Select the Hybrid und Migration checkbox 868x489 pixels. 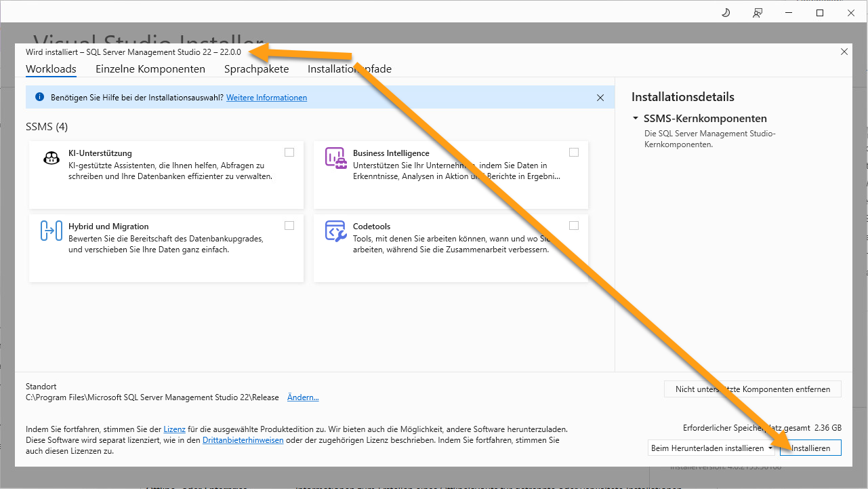(x=289, y=226)
